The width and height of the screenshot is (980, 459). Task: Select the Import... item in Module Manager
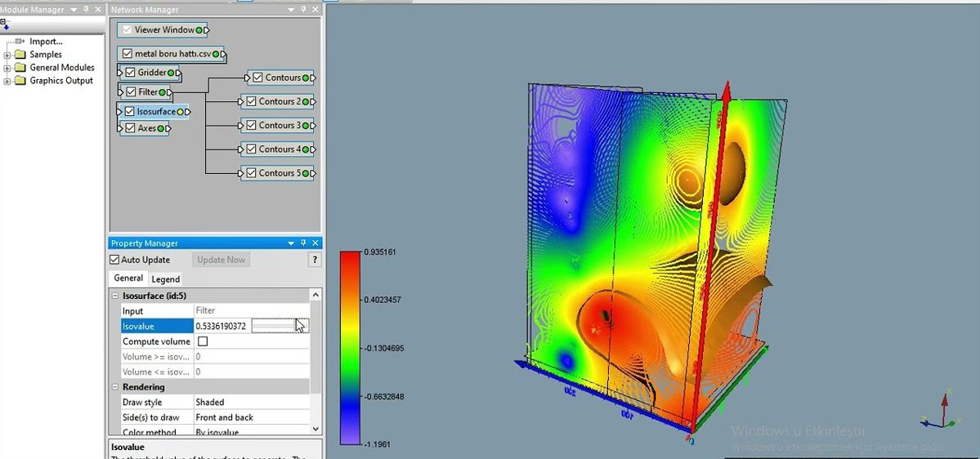pyautogui.click(x=46, y=42)
